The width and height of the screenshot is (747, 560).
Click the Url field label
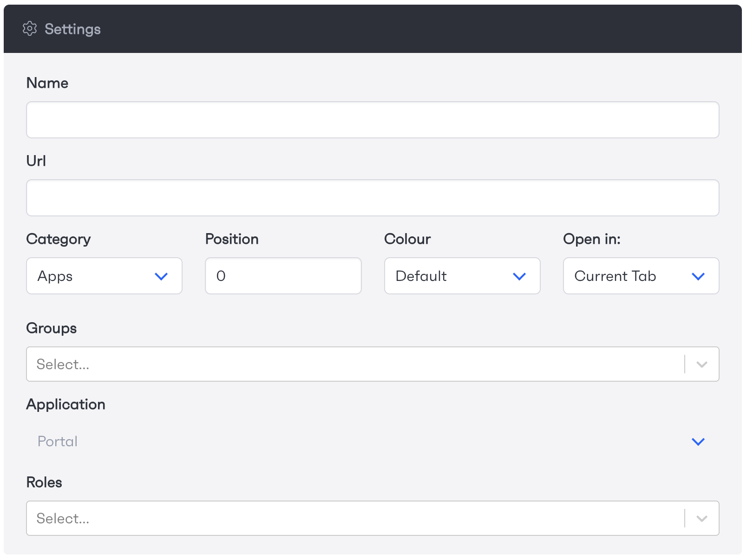36,161
